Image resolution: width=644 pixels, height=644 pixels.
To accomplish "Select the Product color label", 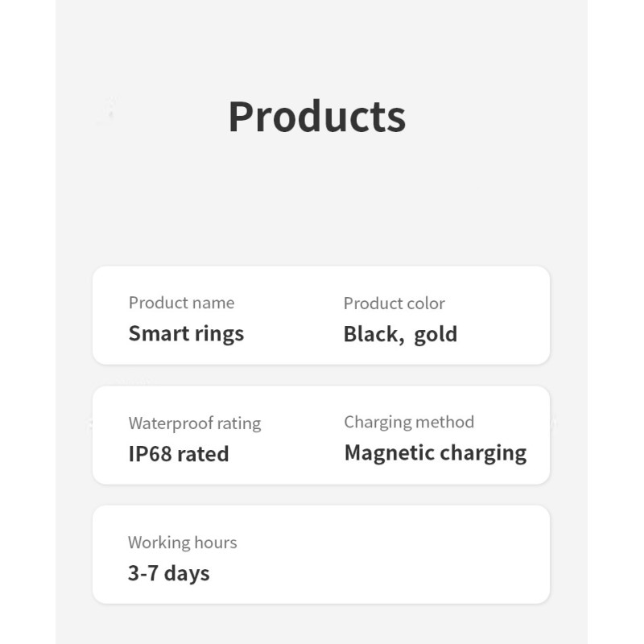I will coord(394,303).
